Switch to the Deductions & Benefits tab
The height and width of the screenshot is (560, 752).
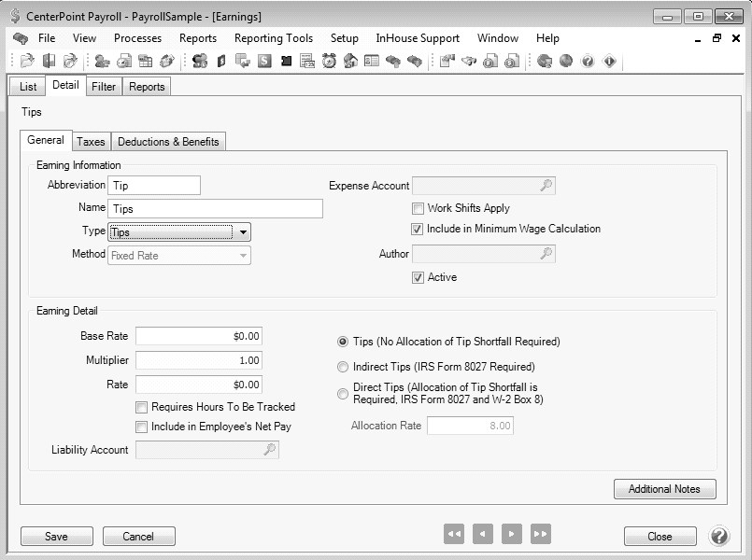click(x=168, y=142)
